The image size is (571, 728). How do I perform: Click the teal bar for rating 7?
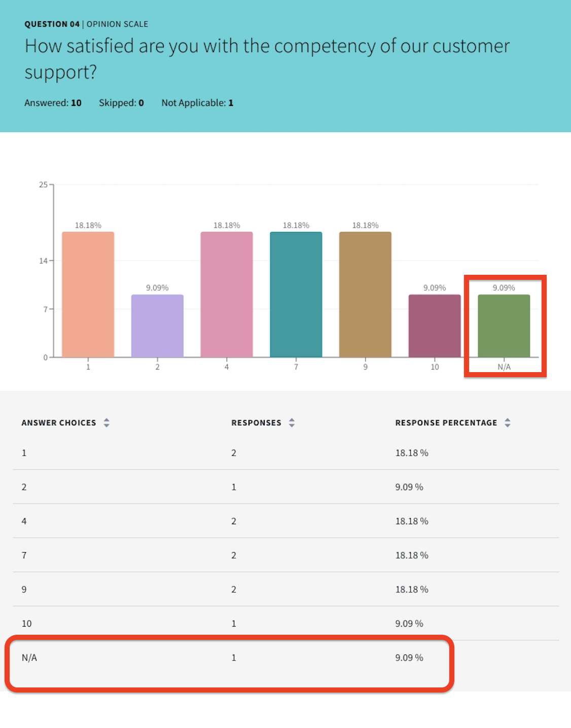coord(296,295)
